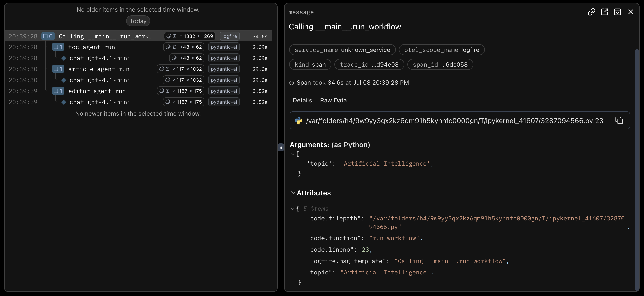Collapse the 5 items attributes JSON

tap(292, 209)
